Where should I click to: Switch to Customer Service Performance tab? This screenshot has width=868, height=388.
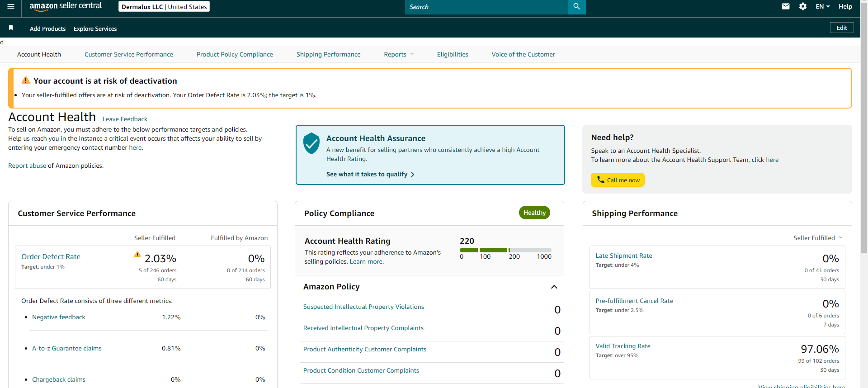(129, 54)
